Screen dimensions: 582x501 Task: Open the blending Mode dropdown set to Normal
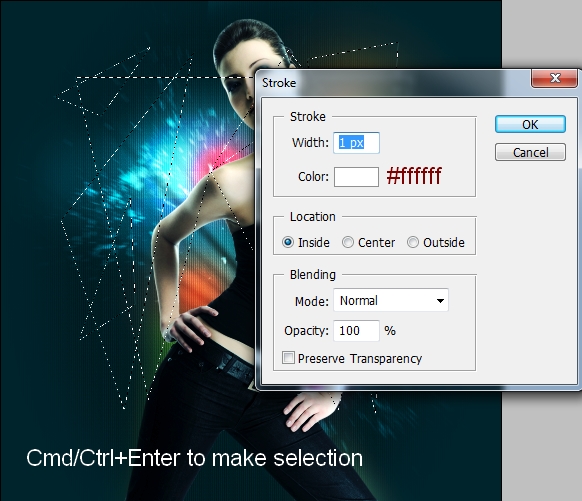391,300
